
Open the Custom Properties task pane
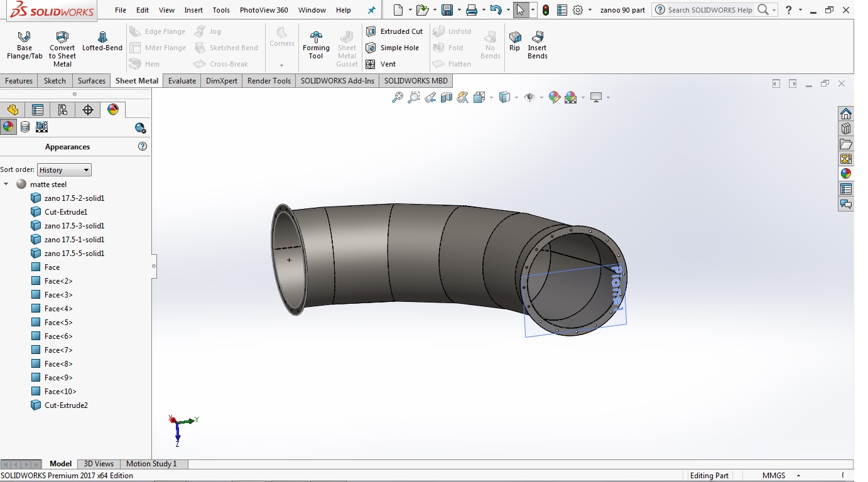coord(846,189)
